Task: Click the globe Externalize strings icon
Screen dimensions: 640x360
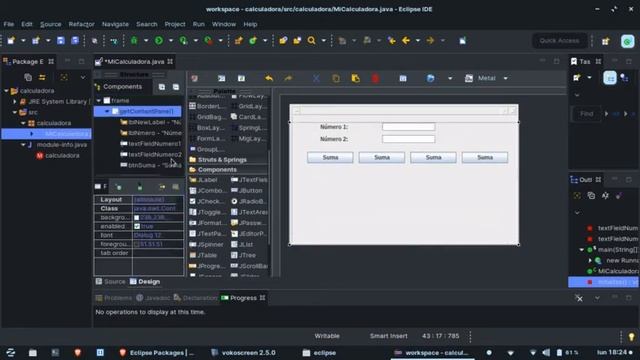Action: [x=431, y=78]
